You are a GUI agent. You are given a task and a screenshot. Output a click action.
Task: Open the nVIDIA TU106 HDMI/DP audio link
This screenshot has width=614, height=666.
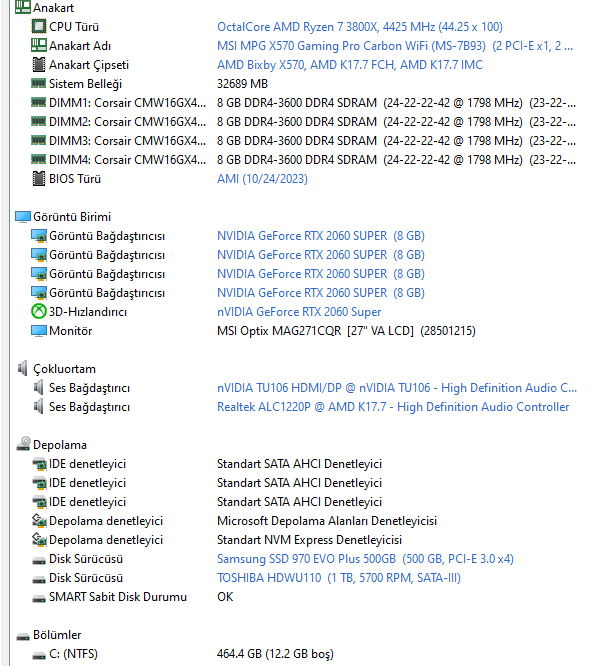click(x=397, y=388)
